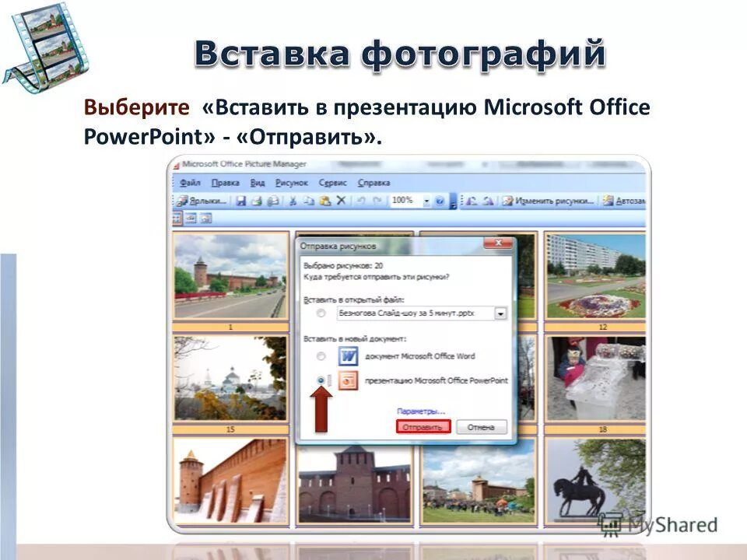The height and width of the screenshot is (560, 747).
Task: Click the PowerPoint presentation icon in dialog
Action: (x=349, y=380)
